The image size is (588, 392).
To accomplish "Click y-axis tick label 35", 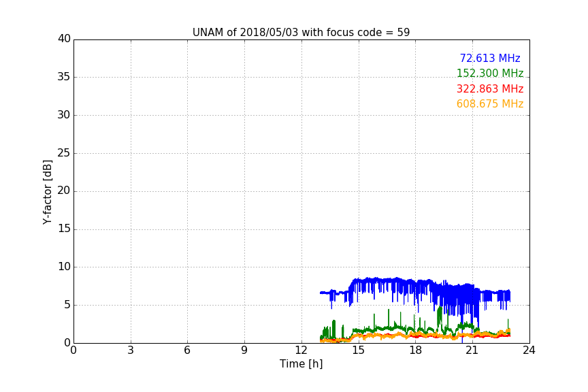I will pyautogui.click(x=64, y=77).
